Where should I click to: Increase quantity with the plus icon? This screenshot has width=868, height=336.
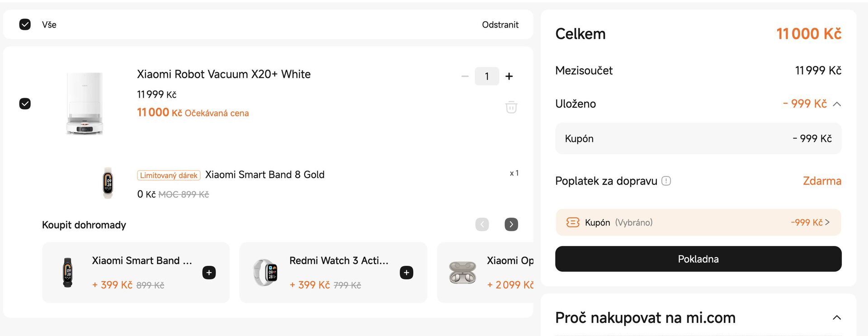click(509, 76)
